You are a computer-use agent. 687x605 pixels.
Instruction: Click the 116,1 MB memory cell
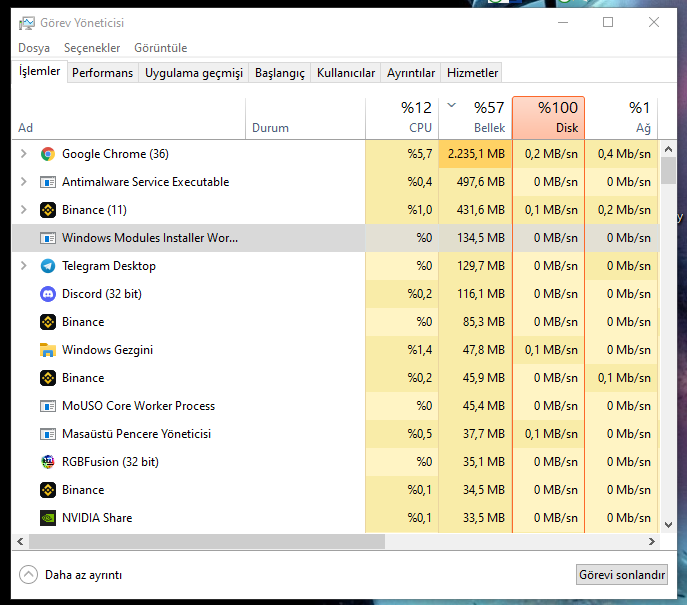(475, 294)
